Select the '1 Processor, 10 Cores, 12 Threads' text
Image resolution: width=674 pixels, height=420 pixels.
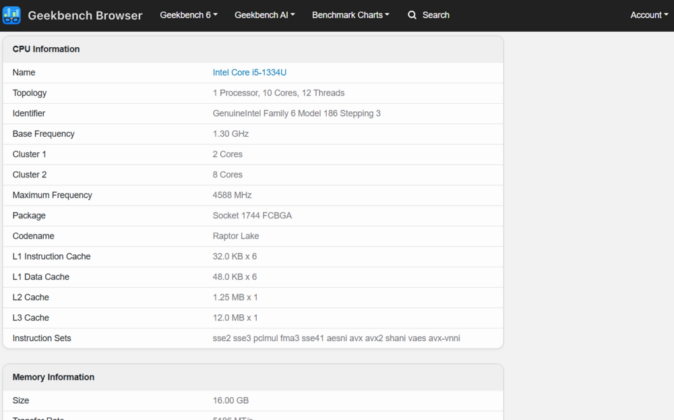click(x=279, y=93)
